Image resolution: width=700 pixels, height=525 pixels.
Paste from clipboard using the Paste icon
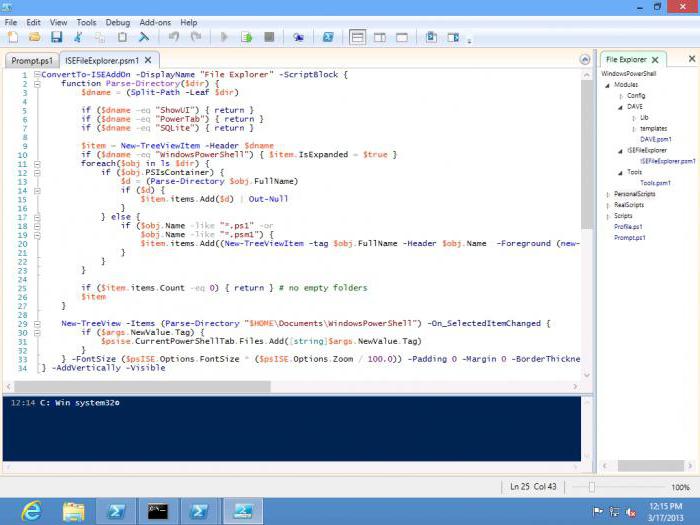[122, 37]
